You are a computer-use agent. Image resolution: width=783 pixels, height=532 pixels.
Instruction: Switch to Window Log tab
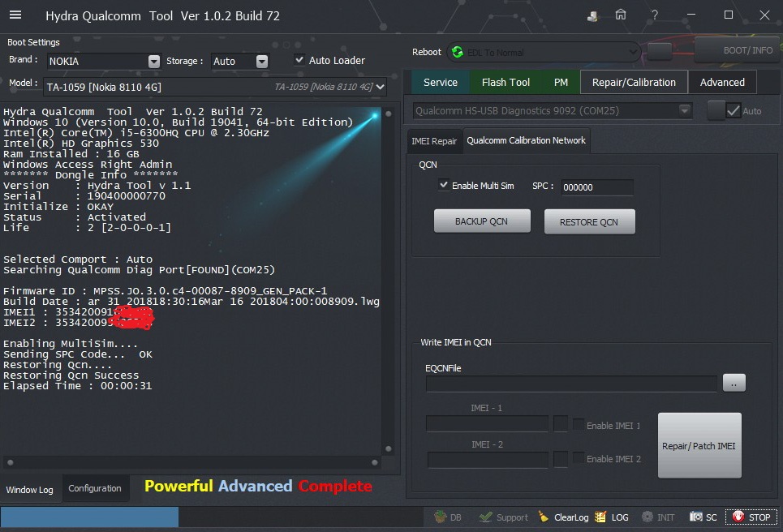click(29, 490)
